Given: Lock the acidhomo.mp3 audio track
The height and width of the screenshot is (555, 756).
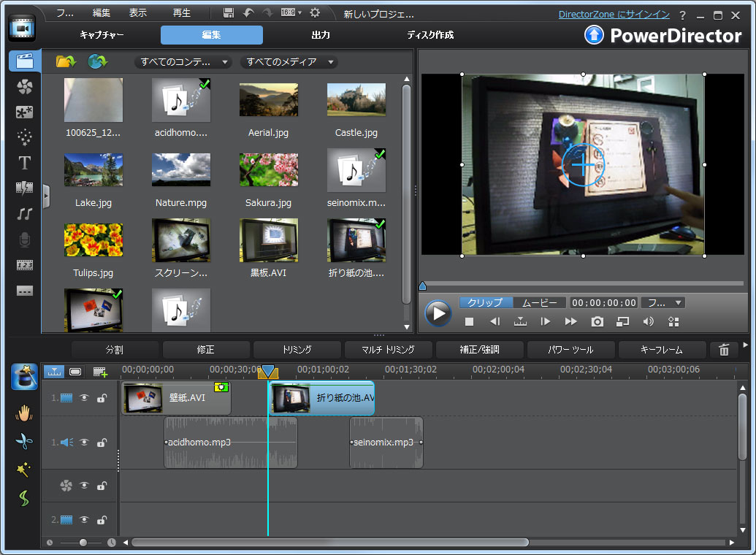Looking at the screenshot, I should coord(102,443).
